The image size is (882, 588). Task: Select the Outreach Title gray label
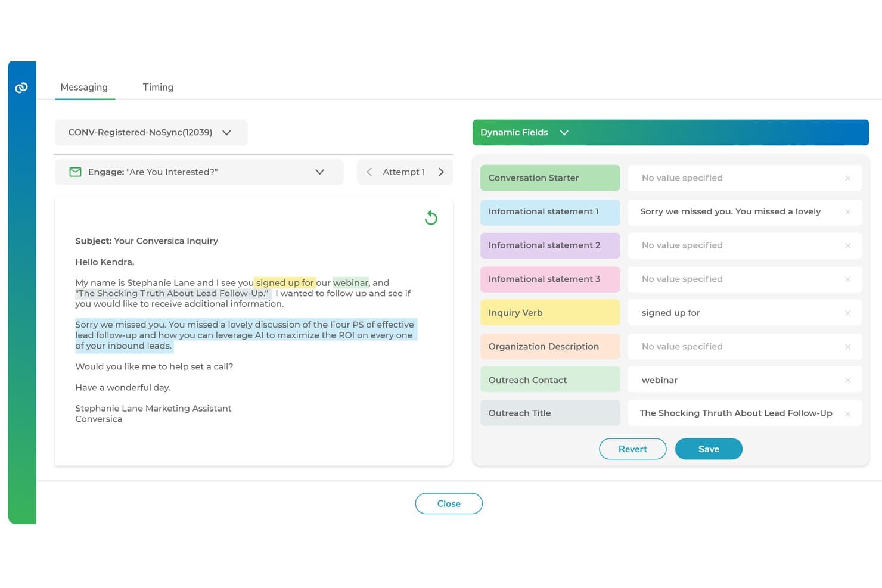(x=550, y=413)
